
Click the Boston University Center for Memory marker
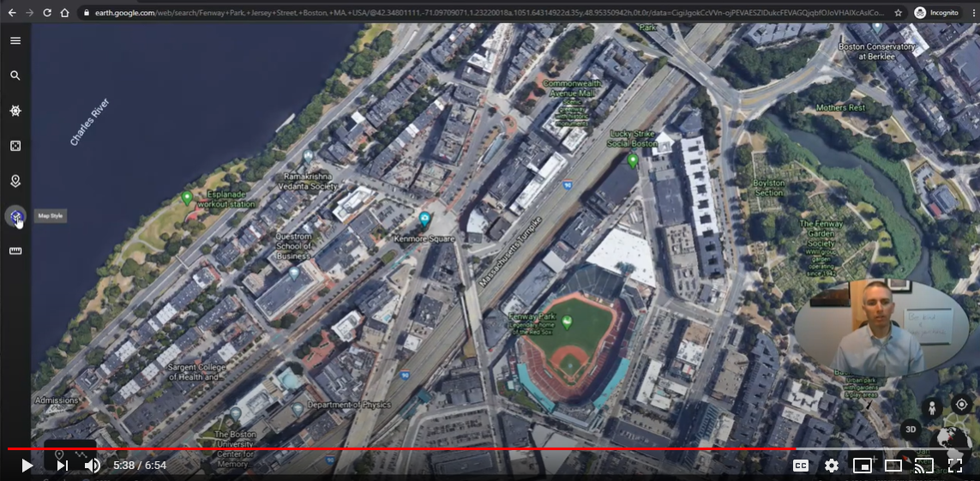coord(236,413)
